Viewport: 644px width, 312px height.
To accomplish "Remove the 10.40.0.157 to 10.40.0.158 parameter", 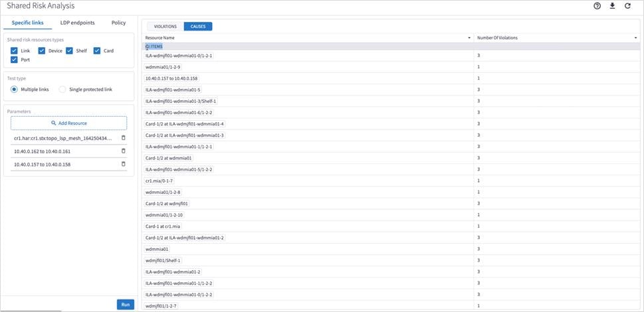I will (123, 164).
